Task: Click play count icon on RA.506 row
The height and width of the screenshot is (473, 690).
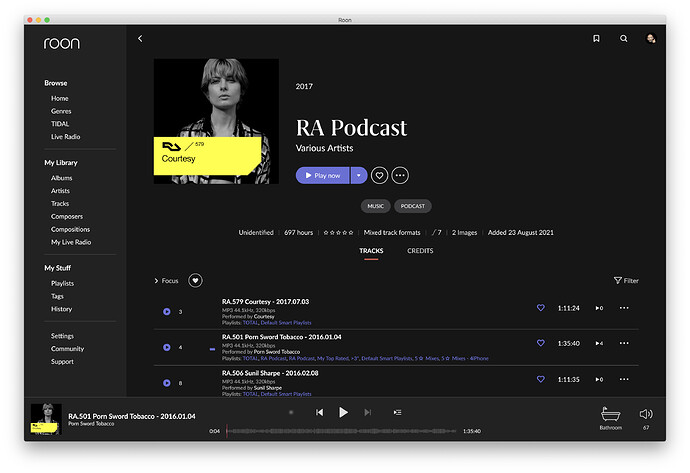Action: click(x=599, y=380)
